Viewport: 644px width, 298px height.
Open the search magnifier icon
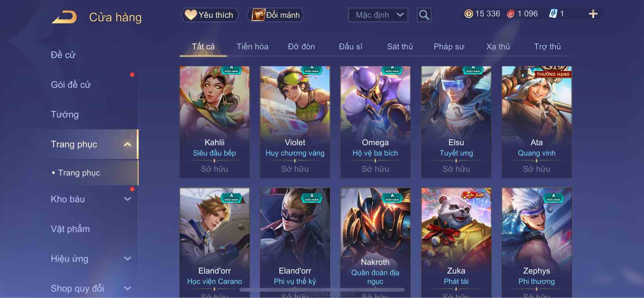424,15
